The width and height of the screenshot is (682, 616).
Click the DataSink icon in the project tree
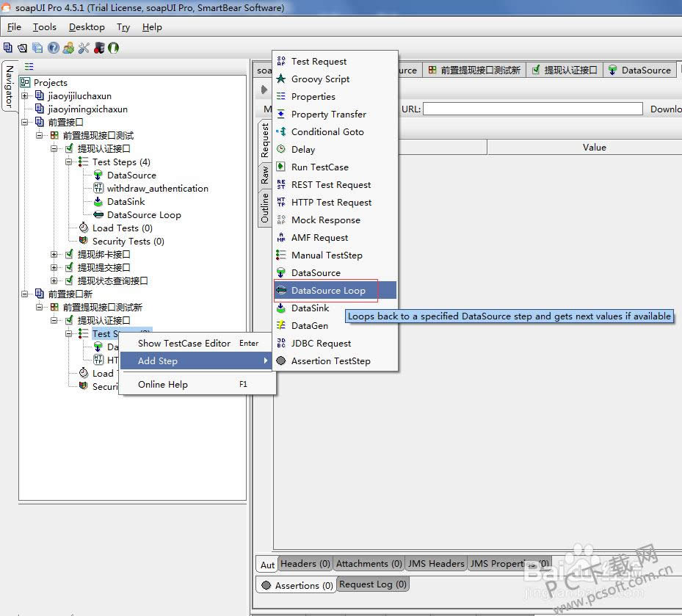98,202
